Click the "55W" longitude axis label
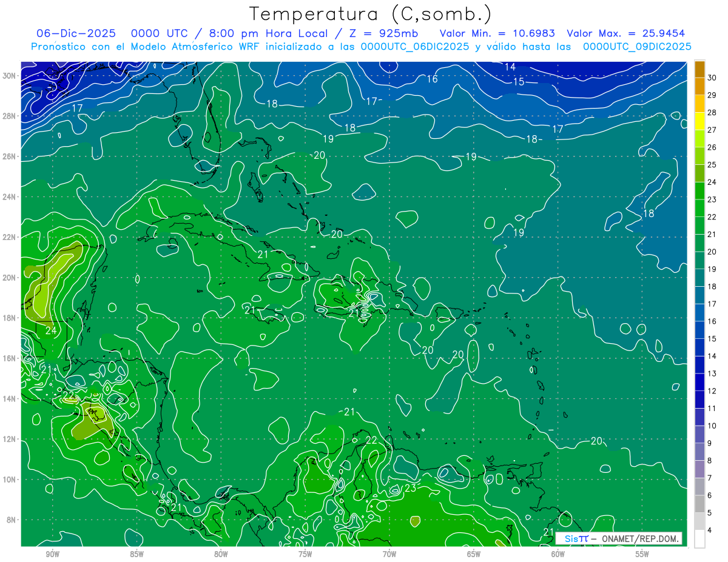This screenshot has width=728, height=562. point(642,554)
